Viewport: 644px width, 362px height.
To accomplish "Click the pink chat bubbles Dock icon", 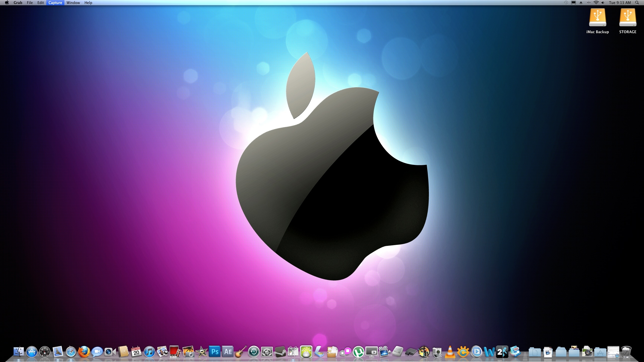I will point(345,352).
